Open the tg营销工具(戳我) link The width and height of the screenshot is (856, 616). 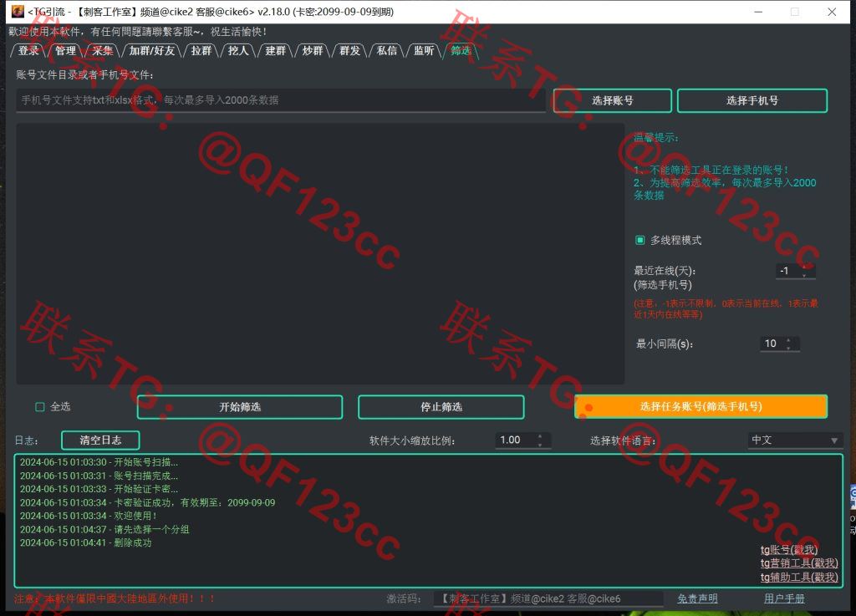(799, 563)
